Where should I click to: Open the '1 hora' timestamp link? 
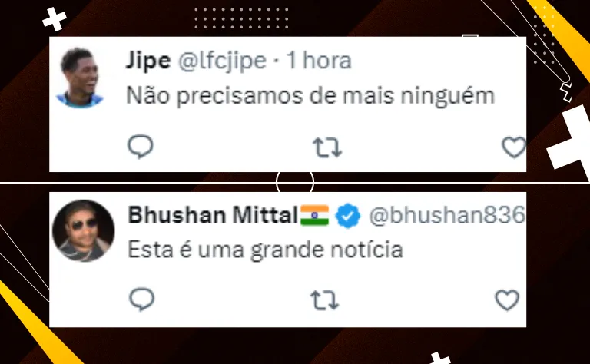tap(319, 60)
